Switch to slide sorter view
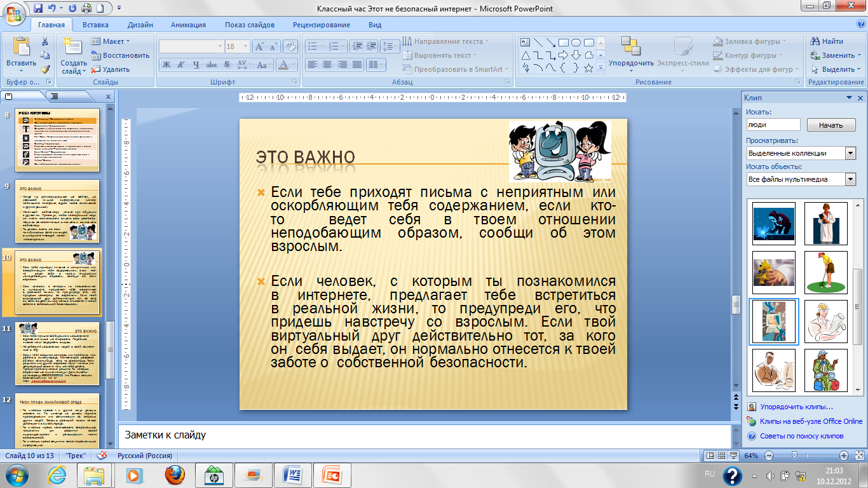The width and height of the screenshot is (868, 488). tap(721, 456)
